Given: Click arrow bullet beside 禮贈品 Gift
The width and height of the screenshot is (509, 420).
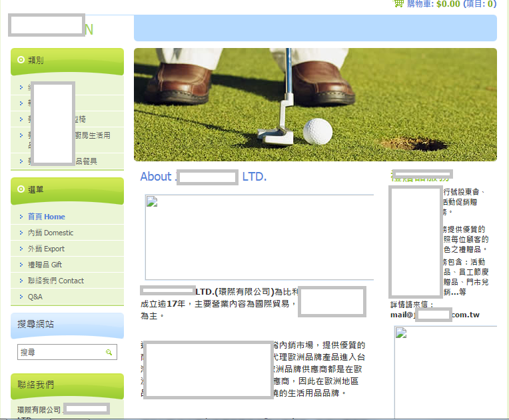Looking at the screenshot, I should (x=21, y=265).
